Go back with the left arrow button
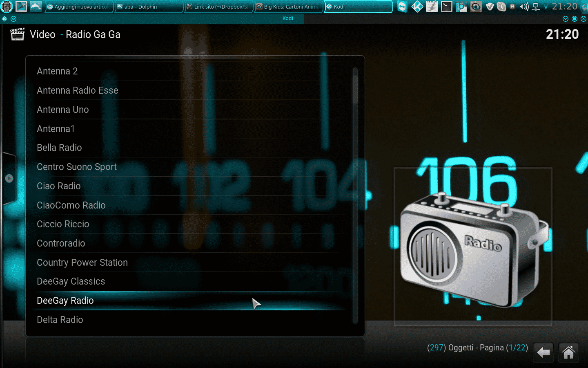The height and width of the screenshot is (368, 588). click(x=543, y=352)
